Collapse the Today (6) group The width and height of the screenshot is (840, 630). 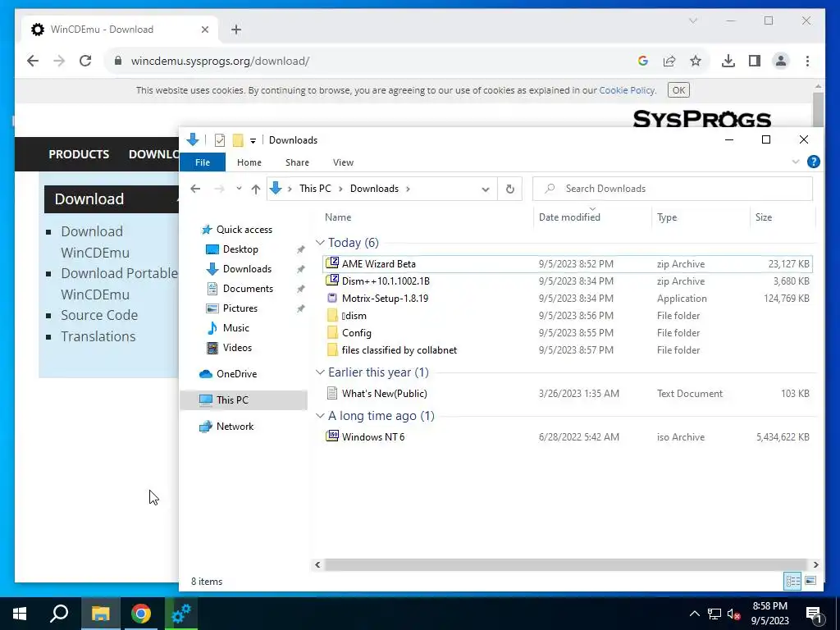point(321,243)
